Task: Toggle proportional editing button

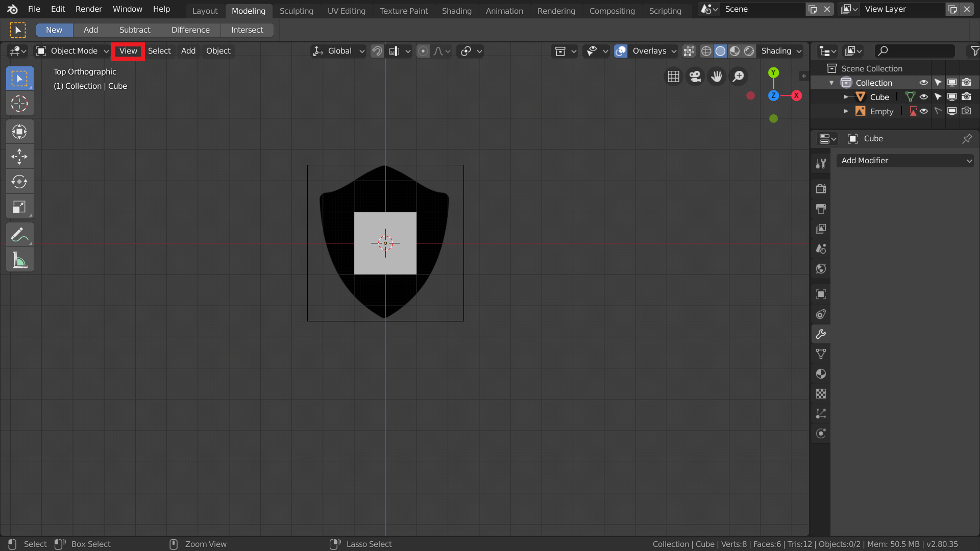Action: tap(423, 51)
